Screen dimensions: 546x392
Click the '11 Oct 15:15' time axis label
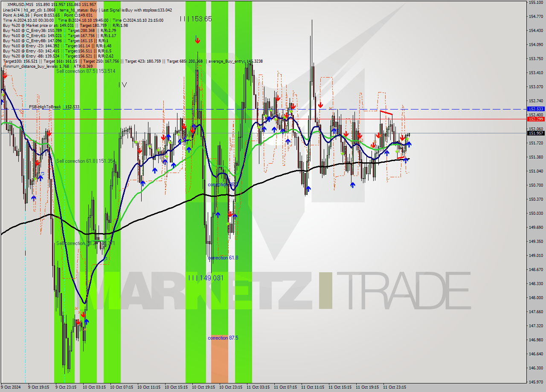click(x=339, y=387)
